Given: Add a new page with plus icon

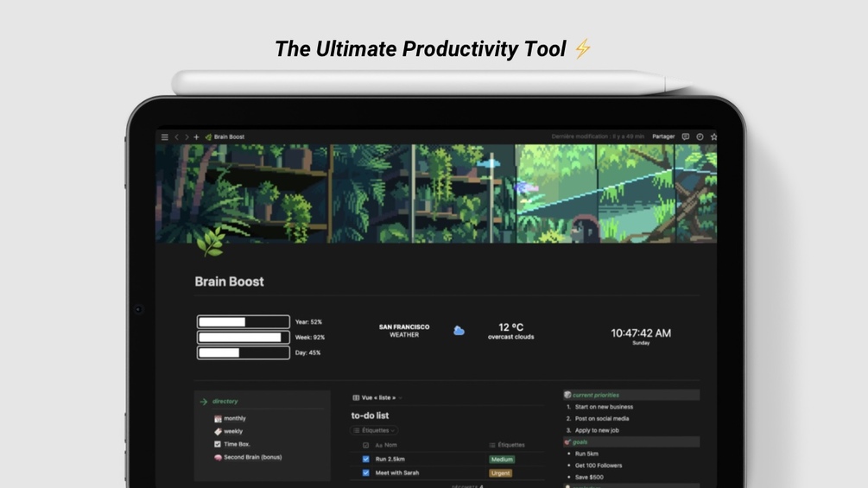Looking at the screenshot, I should [196, 136].
